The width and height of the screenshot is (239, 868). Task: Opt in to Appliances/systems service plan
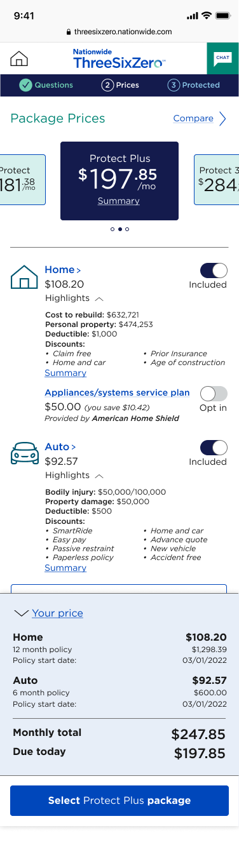[x=214, y=394]
